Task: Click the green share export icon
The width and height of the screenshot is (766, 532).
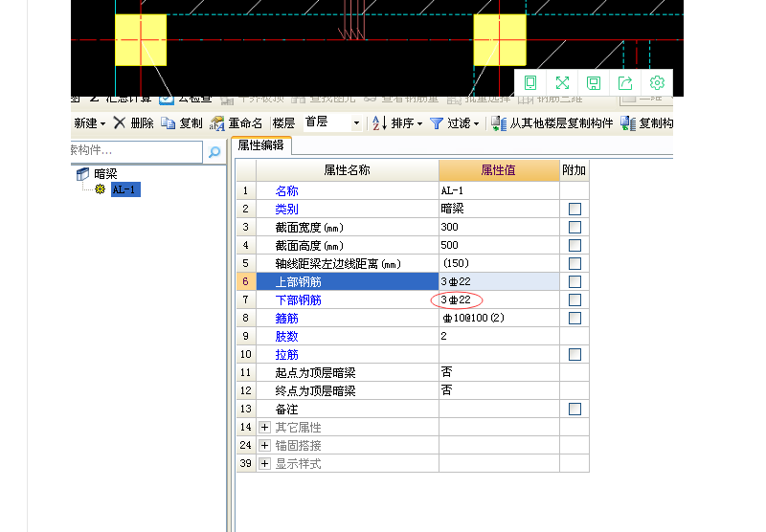Action: pyautogui.click(x=625, y=82)
